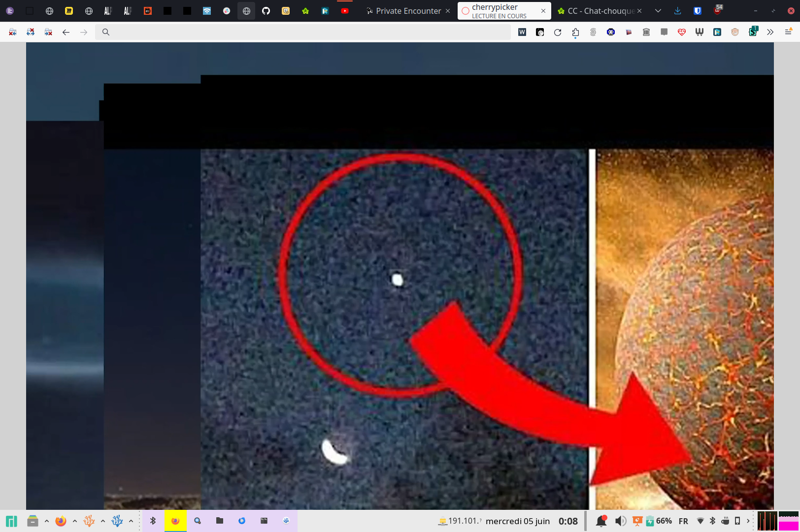Open the pinned GitHub tab
This screenshot has height=532, width=800.
(x=266, y=11)
